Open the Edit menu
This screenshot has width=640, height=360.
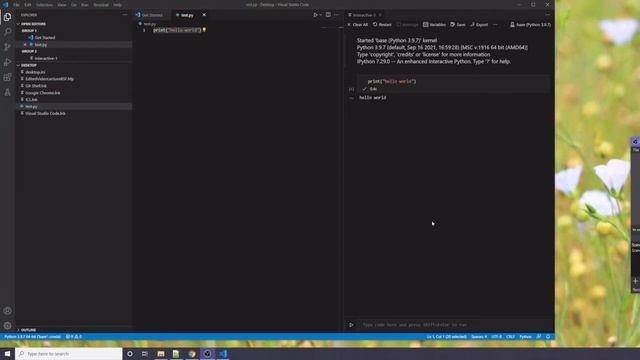coord(28,5)
